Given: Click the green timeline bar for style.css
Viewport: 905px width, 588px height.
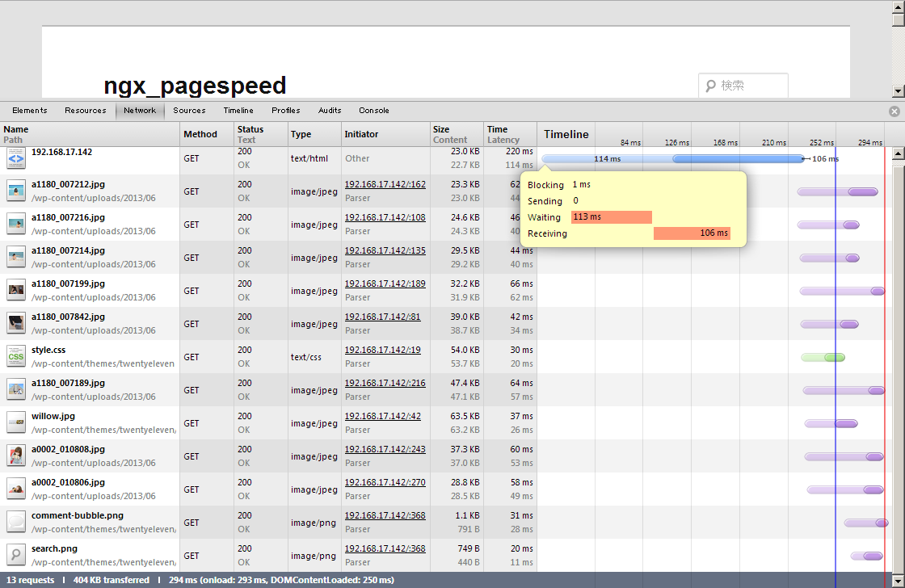Looking at the screenshot, I should (823, 357).
